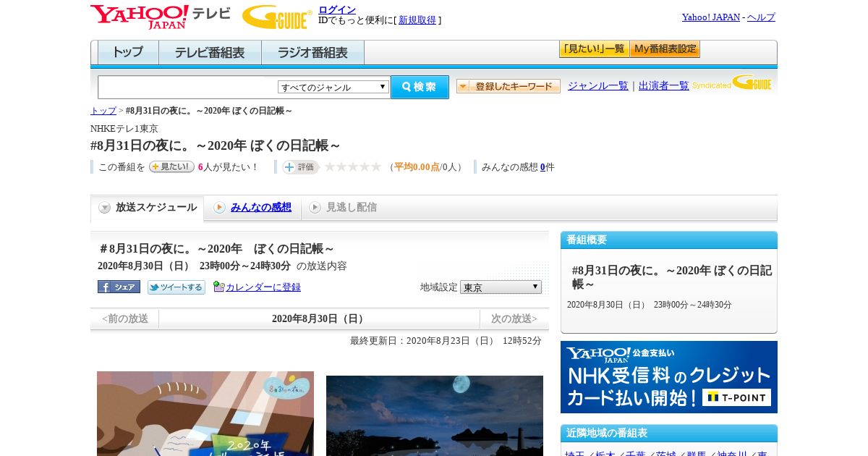Viewport: 868px width, 456px height.
Task: Click the grey play icon beside 見逃し配信
Action: [315, 208]
